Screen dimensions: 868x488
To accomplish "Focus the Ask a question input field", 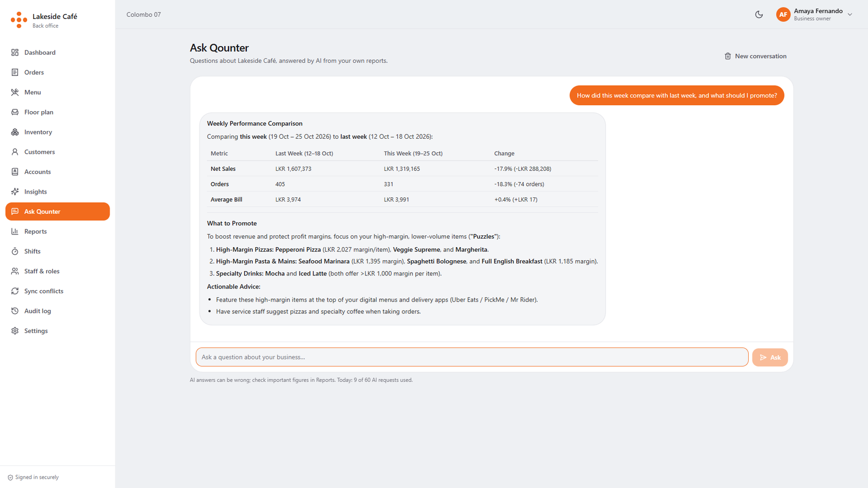I will point(472,357).
